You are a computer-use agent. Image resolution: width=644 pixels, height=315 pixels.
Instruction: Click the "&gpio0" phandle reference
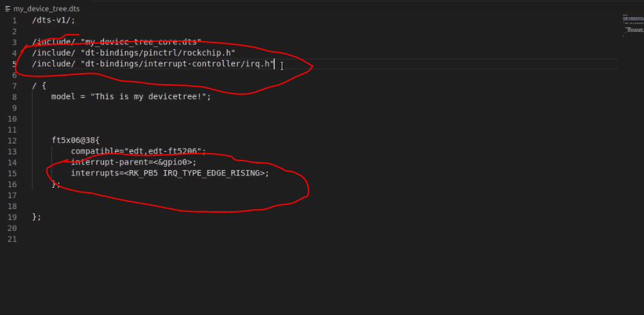tap(172, 162)
